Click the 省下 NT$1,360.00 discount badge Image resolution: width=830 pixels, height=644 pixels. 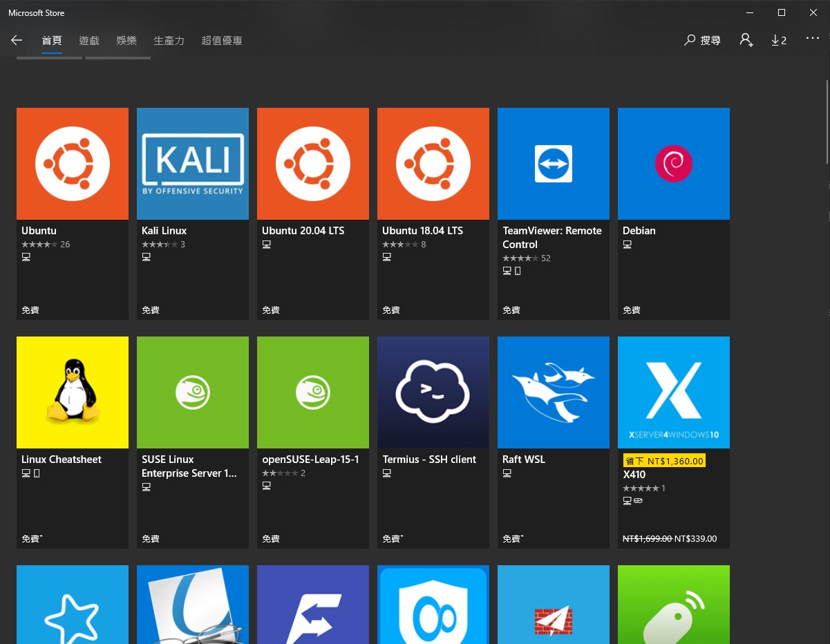click(664, 461)
